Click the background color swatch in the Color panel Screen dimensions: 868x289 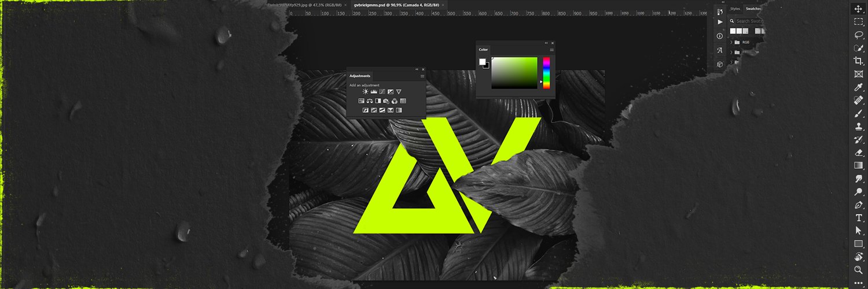[487, 65]
